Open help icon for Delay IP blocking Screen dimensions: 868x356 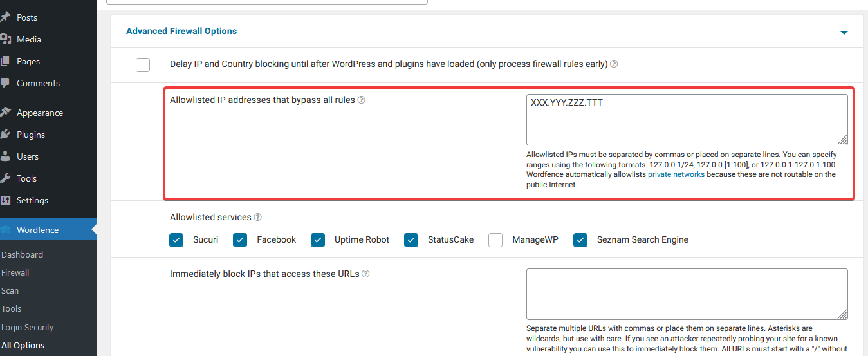pos(614,64)
